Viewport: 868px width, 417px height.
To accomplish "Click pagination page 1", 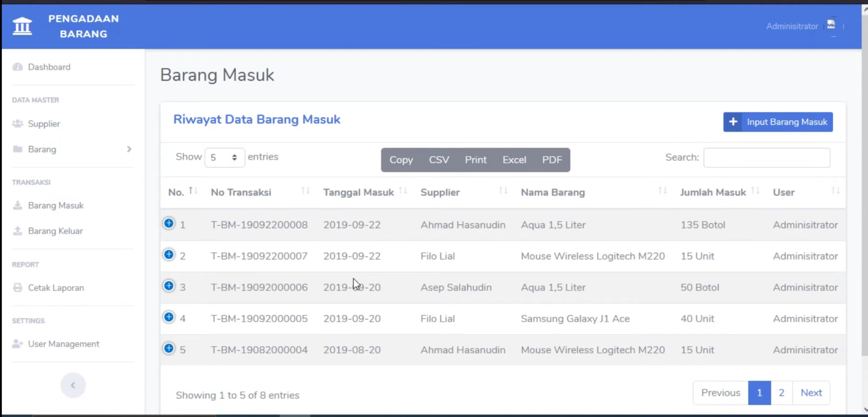I will tap(759, 393).
